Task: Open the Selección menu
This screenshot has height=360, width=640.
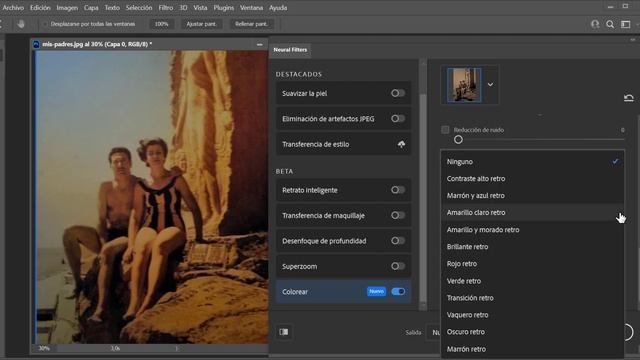Action: [x=139, y=8]
